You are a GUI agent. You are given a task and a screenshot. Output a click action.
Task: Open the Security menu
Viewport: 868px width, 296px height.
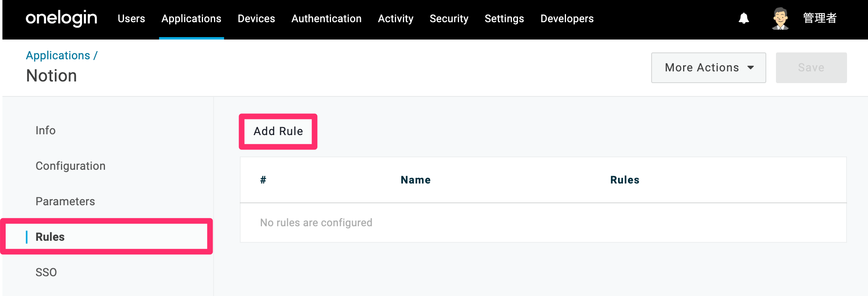coord(449,19)
